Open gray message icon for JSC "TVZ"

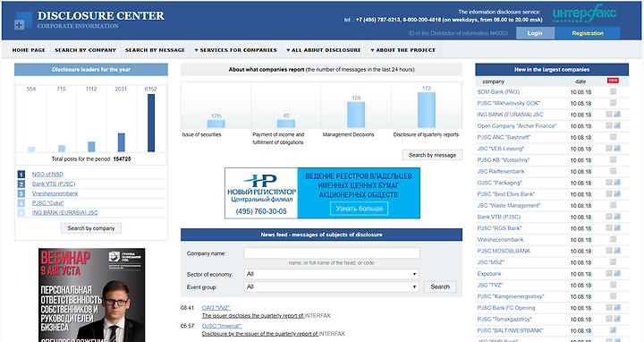pos(614,285)
